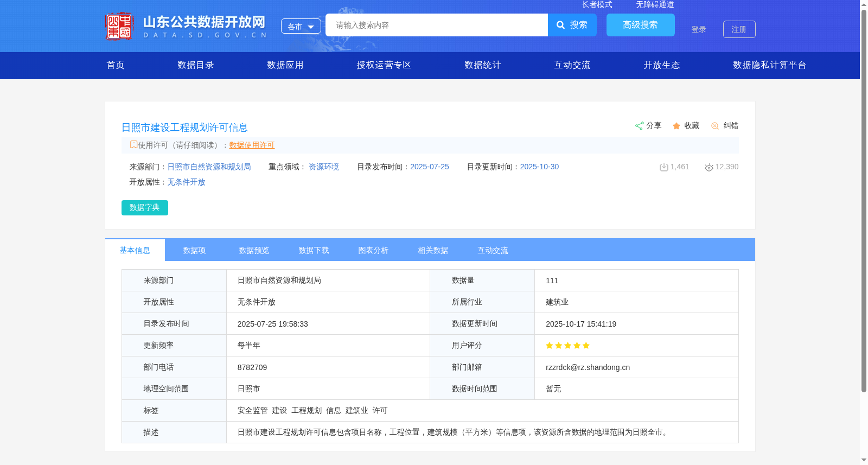Open 互动交流 in top navigation bar
Viewport: 868px width, 465px height.
point(572,65)
